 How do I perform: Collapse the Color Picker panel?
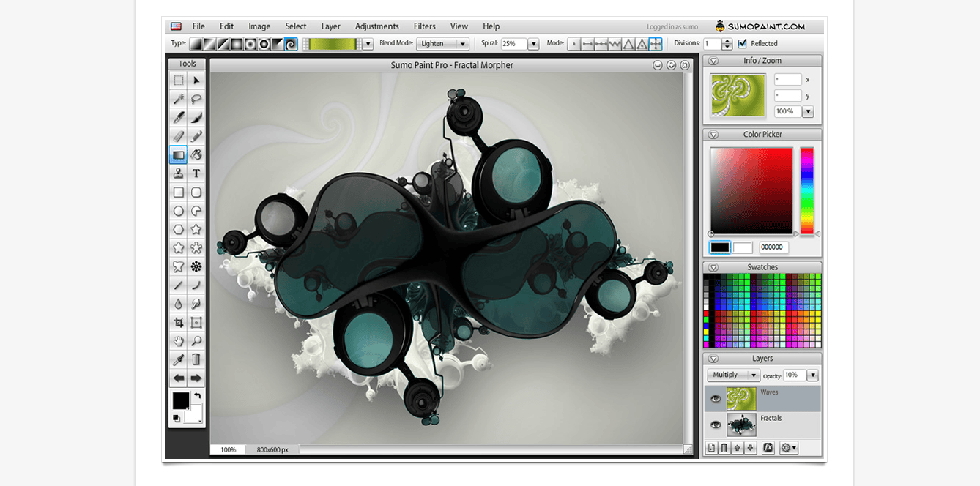pyautogui.click(x=713, y=135)
